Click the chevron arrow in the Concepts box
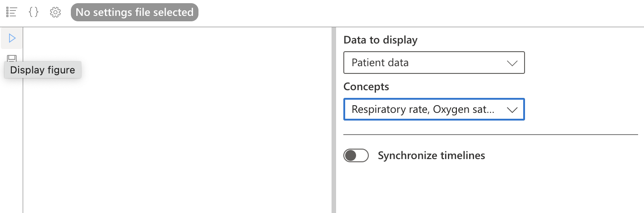The width and height of the screenshot is (644, 213). pos(512,110)
